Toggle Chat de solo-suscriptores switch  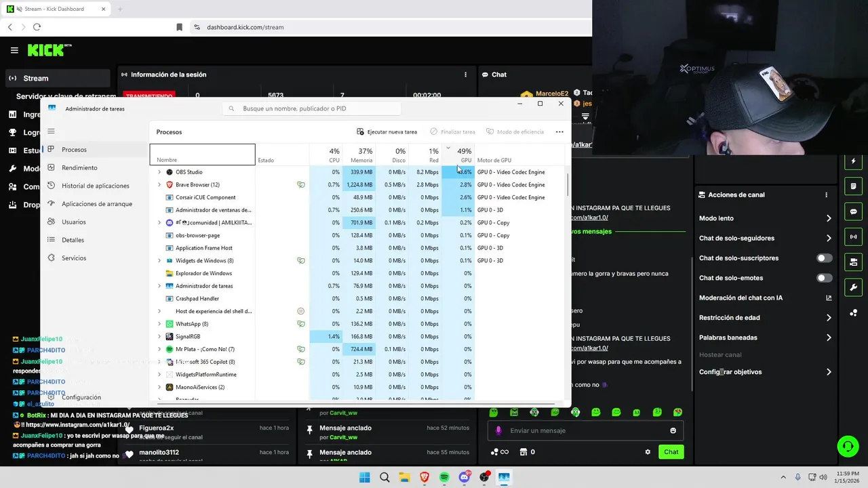824,258
